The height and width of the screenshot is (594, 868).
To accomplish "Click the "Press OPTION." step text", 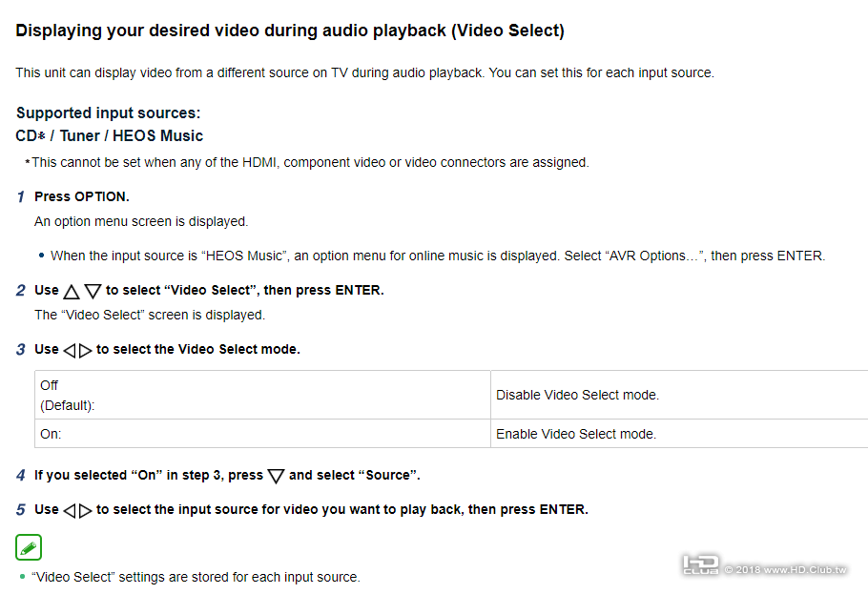I will click(82, 196).
